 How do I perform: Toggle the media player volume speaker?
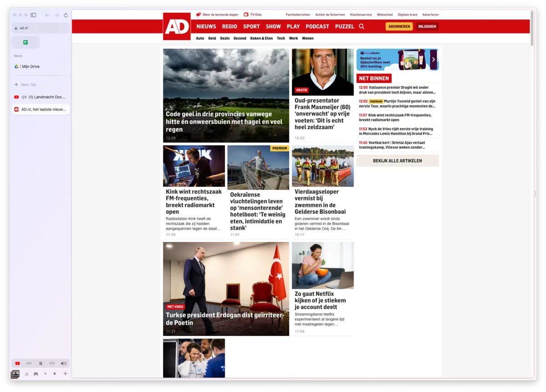click(64, 363)
